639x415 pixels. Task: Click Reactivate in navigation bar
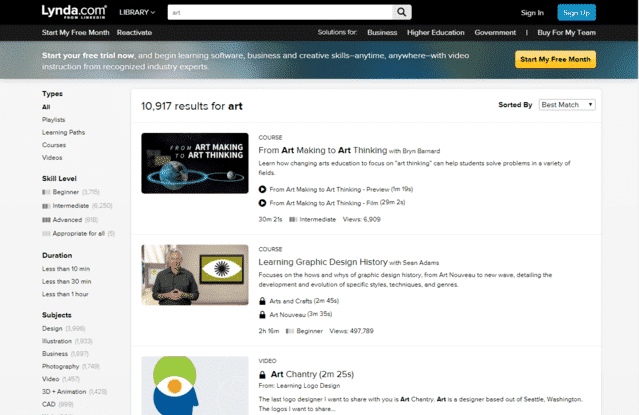(x=134, y=33)
